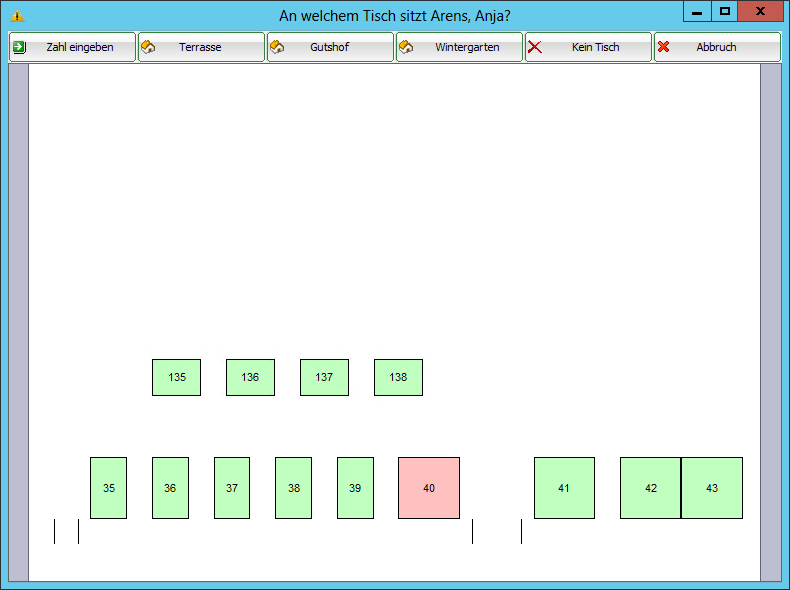Click the red cross icon on Abbruch
This screenshot has width=790, height=590.
tap(664, 47)
